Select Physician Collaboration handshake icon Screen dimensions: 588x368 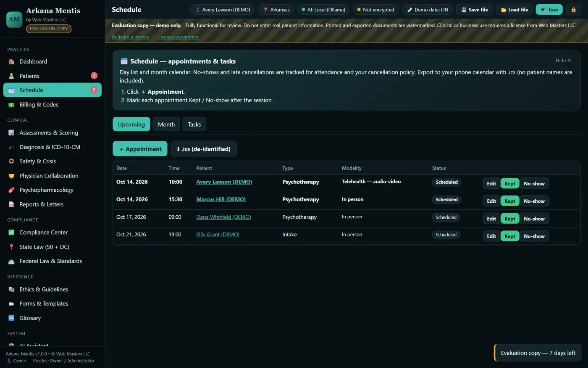point(11,176)
